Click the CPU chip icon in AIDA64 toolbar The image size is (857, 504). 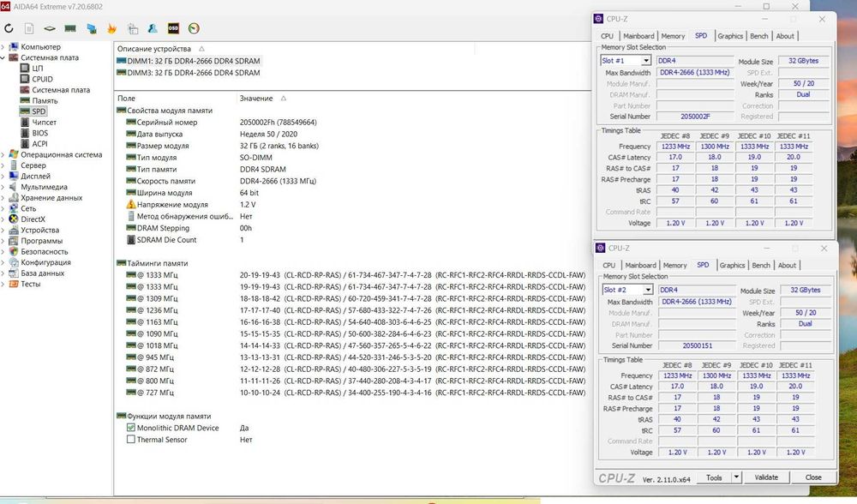(x=50, y=28)
